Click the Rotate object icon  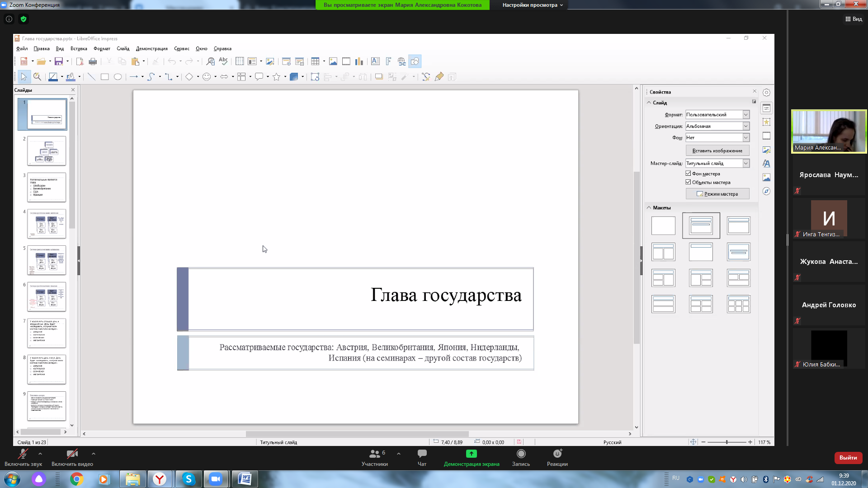[x=315, y=77]
